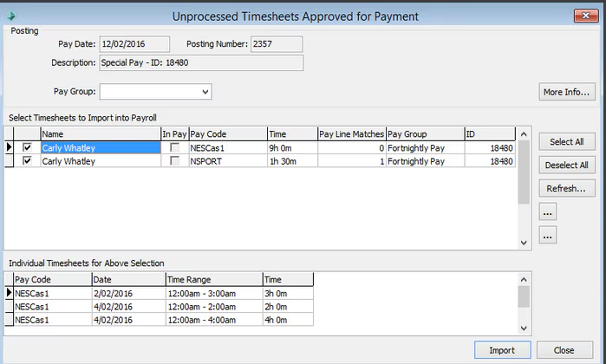Click the 4h 0m time cell
The image size is (606, 364).
(288, 320)
